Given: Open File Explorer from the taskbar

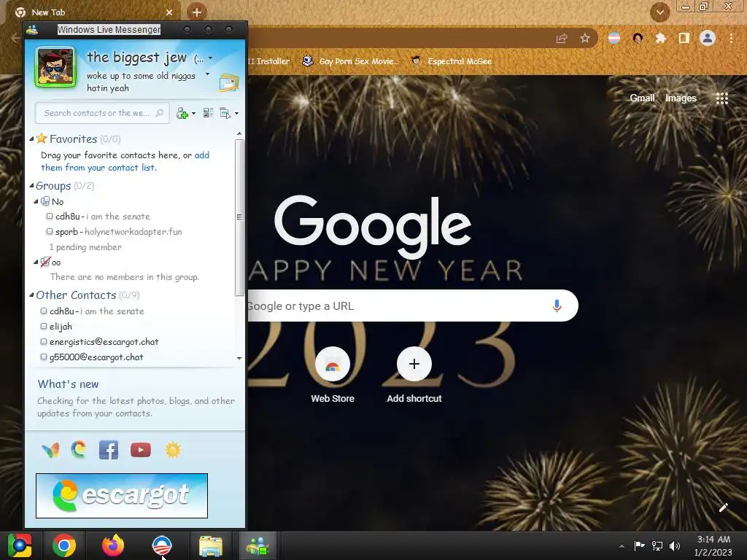Looking at the screenshot, I should tap(211, 545).
